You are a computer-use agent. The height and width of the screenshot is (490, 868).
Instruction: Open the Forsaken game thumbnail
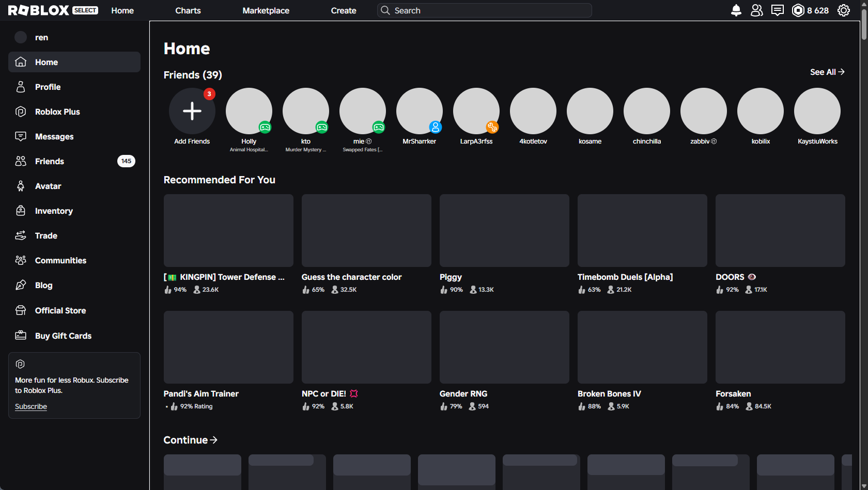(x=780, y=347)
